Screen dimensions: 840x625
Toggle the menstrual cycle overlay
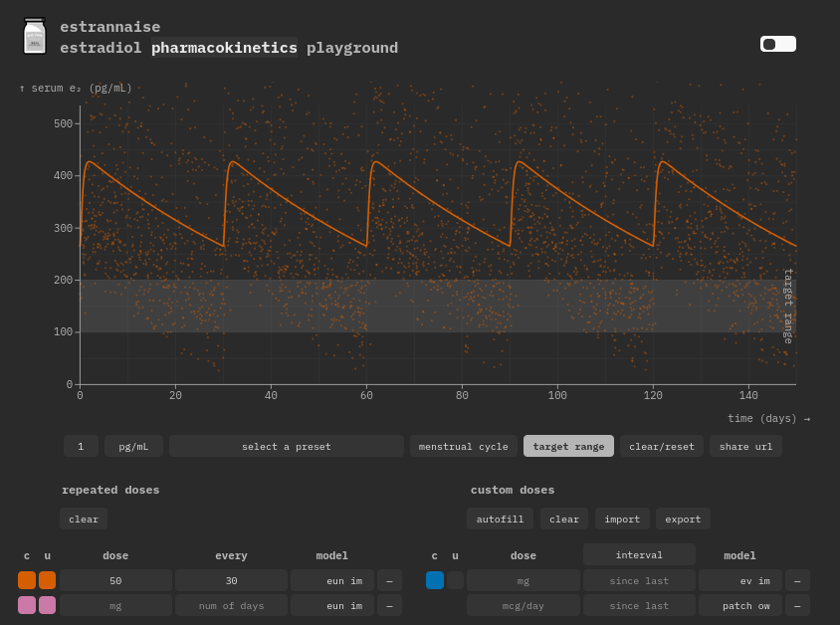464,446
